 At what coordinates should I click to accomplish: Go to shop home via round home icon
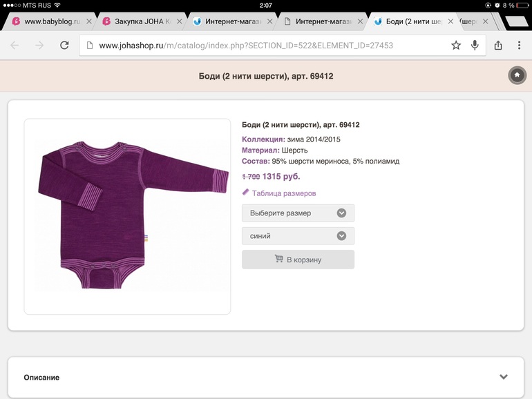pyautogui.click(x=517, y=75)
